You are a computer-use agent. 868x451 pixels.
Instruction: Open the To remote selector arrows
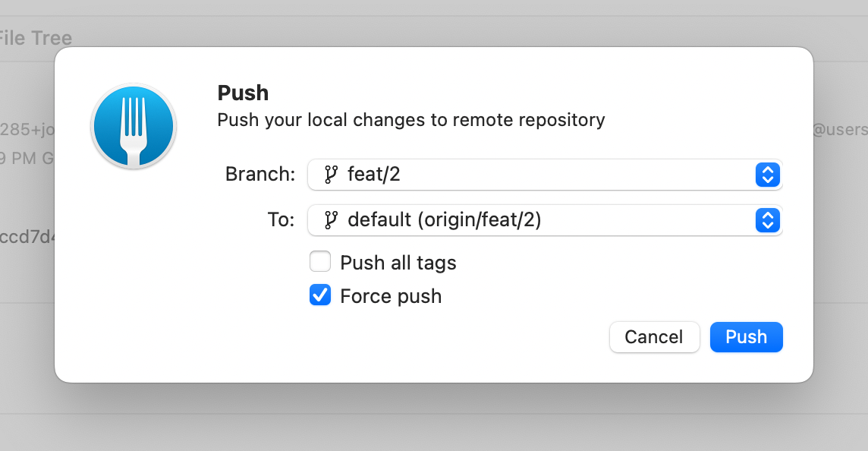pyautogui.click(x=767, y=220)
